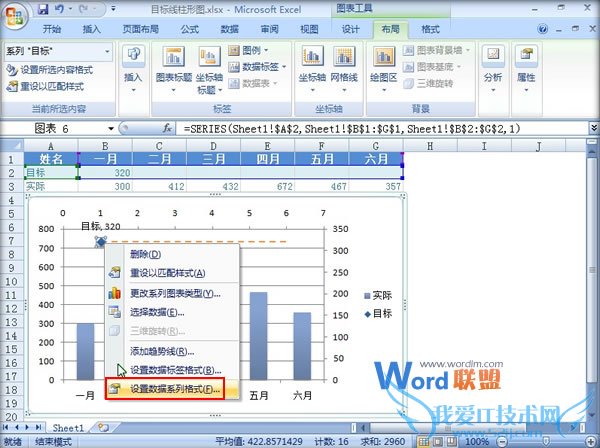Open the quick access toolbar customize dropdown

coord(113,9)
